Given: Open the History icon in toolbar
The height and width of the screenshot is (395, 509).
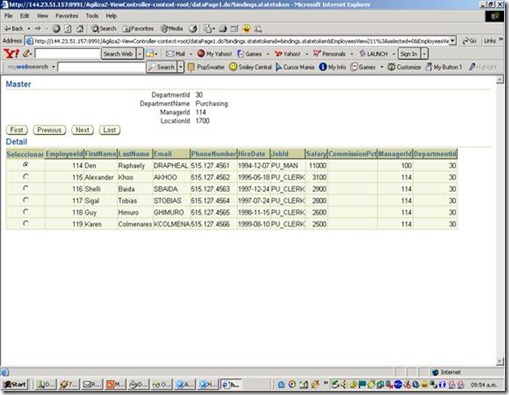Looking at the screenshot, I should (193, 29).
